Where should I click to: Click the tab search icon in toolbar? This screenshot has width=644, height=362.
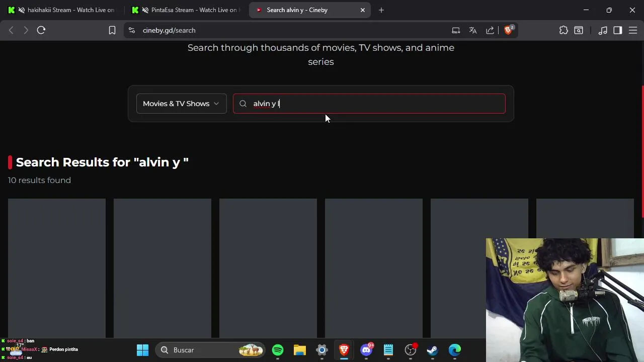[579, 30]
